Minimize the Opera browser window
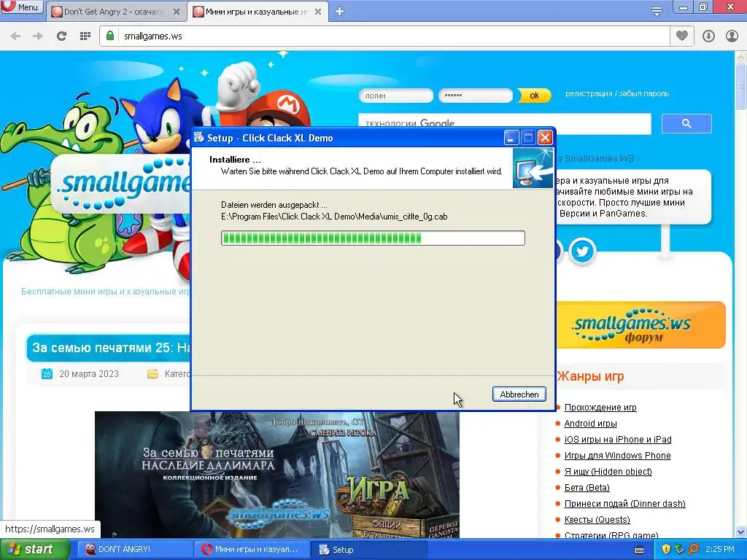Viewport: 747px width, 560px height. coord(683,7)
